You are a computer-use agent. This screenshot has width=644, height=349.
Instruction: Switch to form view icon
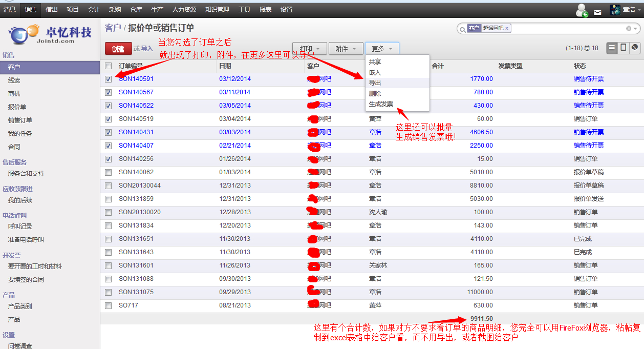click(x=623, y=48)
